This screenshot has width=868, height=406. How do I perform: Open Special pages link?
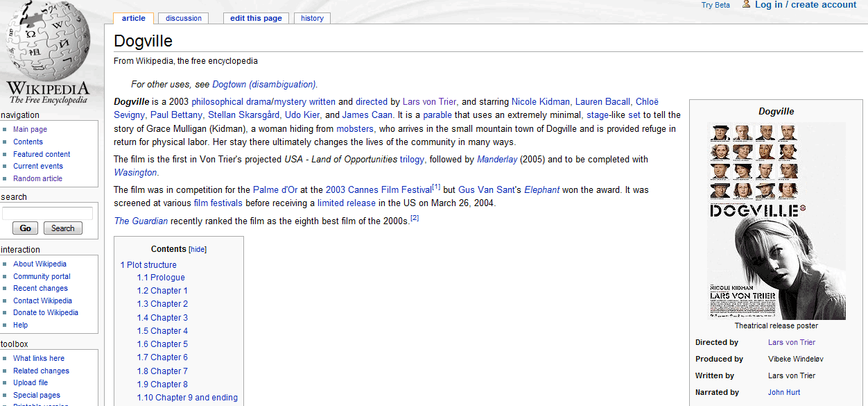37,395
